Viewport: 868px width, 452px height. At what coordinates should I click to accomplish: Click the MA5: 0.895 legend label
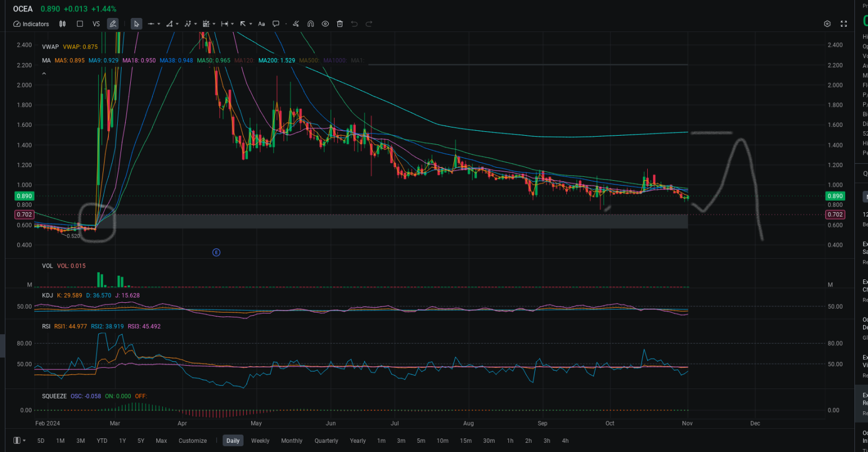pyautogui.click(x=69, y=60)
